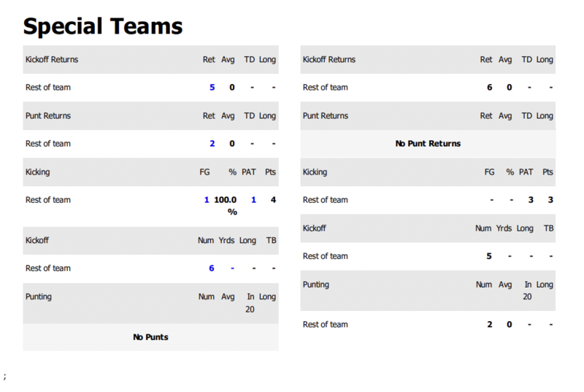Click the right Kickoff Returns section header
Image resolution: width=584 pixels, height=392 pixels.
(329, 60)
